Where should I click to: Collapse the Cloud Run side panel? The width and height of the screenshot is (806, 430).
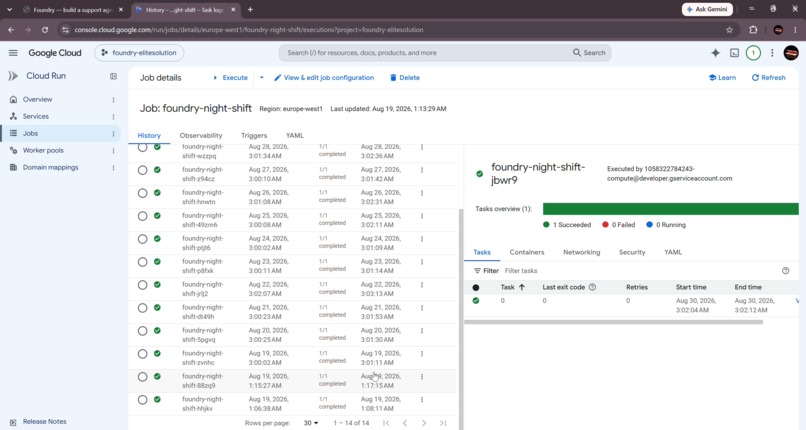114,76
